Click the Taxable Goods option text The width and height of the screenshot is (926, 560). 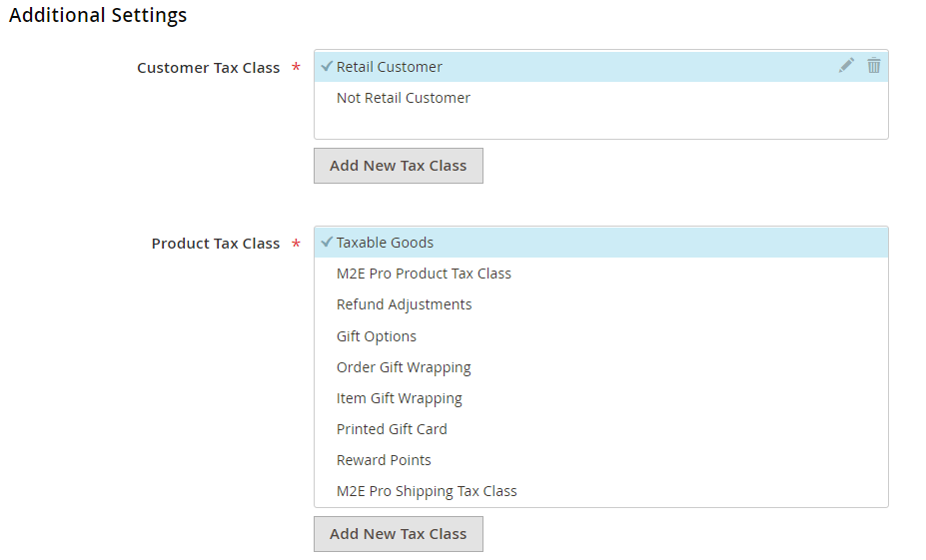385,243
